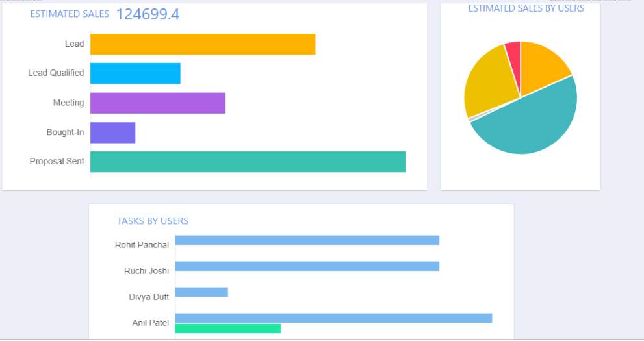Click Rohit Panchal's blue task bar

[307, 240]
